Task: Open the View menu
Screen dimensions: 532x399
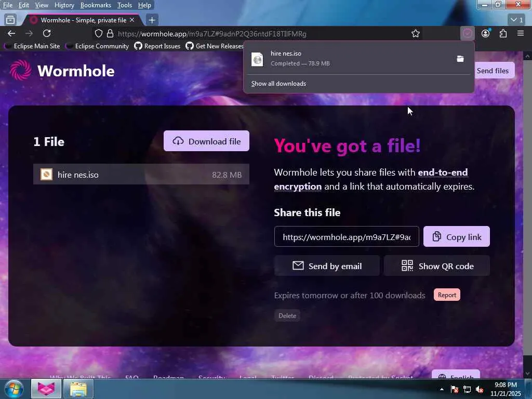Action: coord(42,5)
